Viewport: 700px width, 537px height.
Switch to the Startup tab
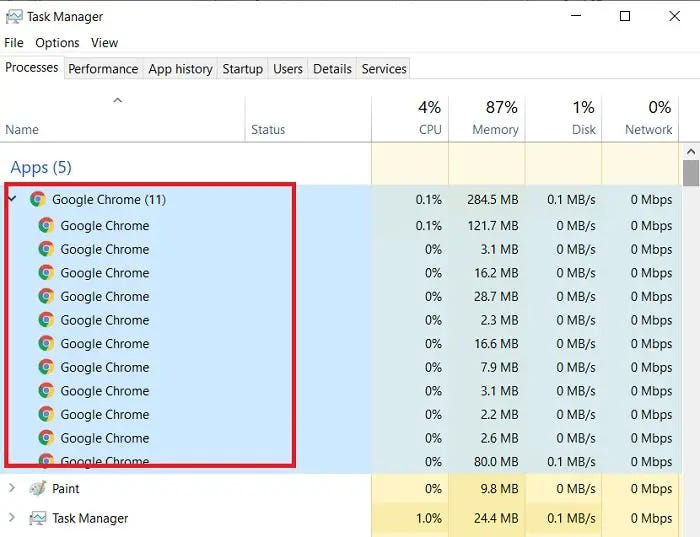pos(242,69)
